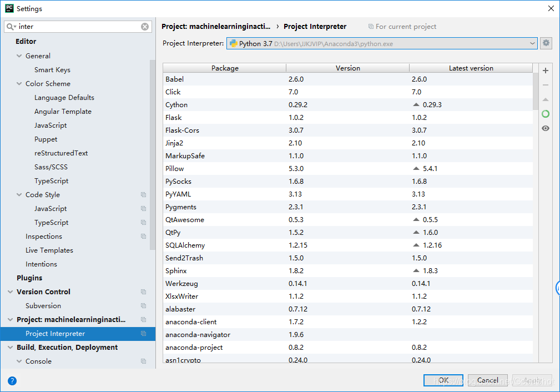
Task: Click the project-level icon beside Subversion
Action: (144, 306)
